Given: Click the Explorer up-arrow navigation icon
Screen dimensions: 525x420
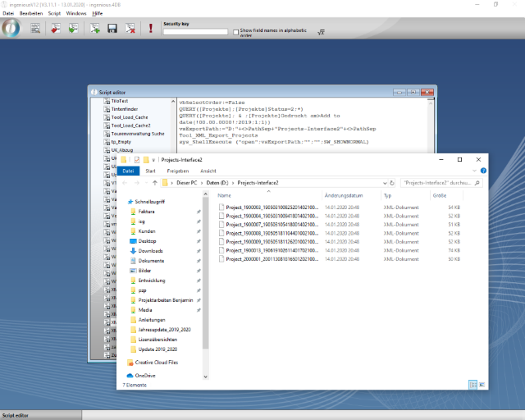Looking at the screenshot, I should (155, 182).
